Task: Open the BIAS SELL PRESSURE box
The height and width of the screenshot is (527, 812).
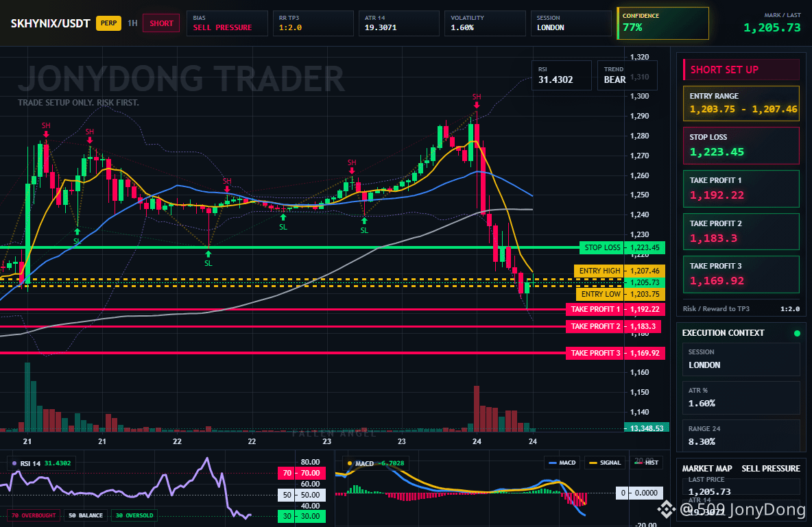Action: [x=227, y=23]
